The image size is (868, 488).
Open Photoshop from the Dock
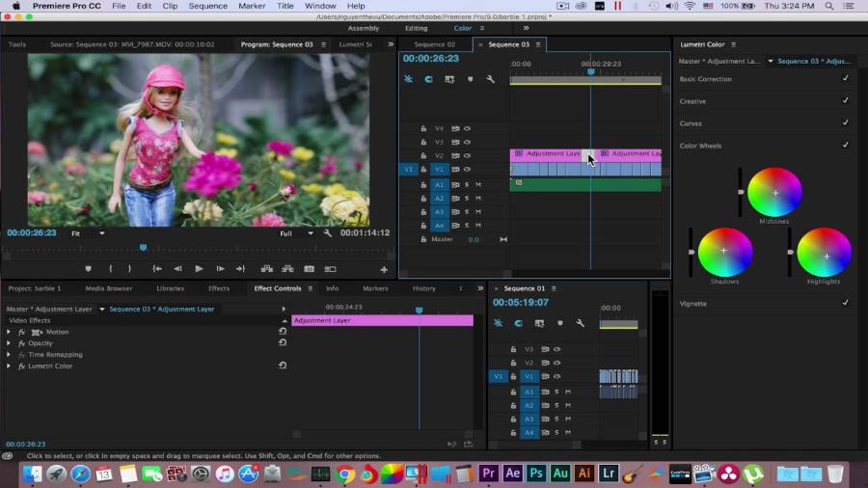click(x=536, y=474)
